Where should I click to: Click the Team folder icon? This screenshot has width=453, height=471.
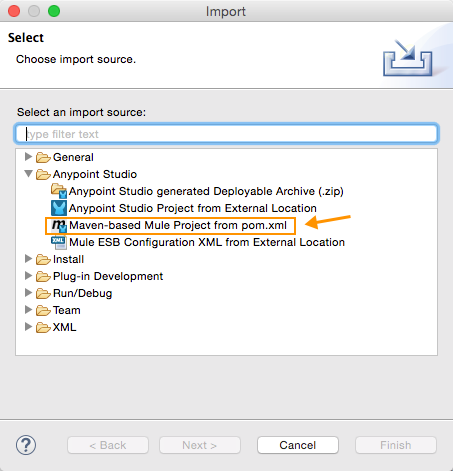coord(43,310)
